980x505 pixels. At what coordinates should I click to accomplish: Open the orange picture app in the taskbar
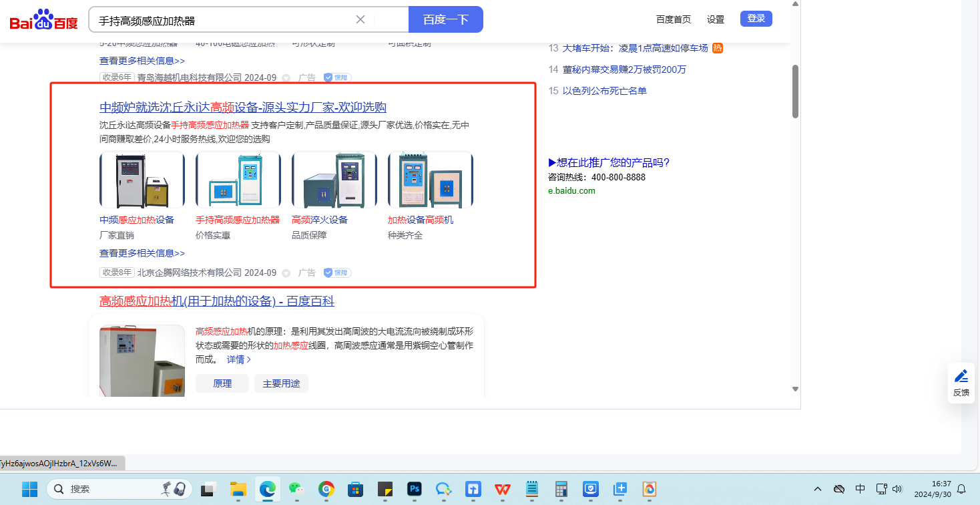[650, 489]
